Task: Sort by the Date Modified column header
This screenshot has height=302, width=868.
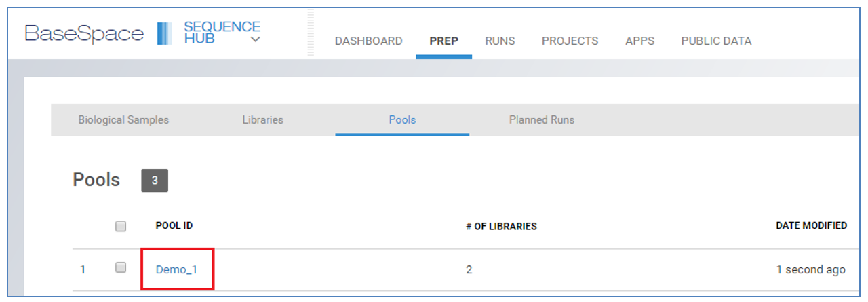Action: [x=811, y=225]
